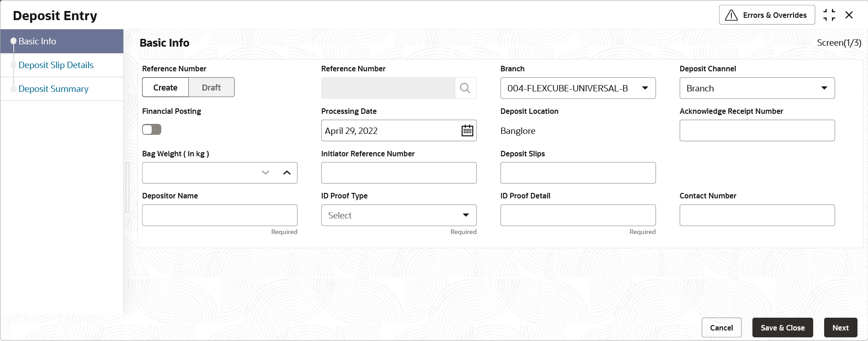Increase Bag Weight with up chevron
This screenshot has height=341, width=868.
click(x=287, y=173)
